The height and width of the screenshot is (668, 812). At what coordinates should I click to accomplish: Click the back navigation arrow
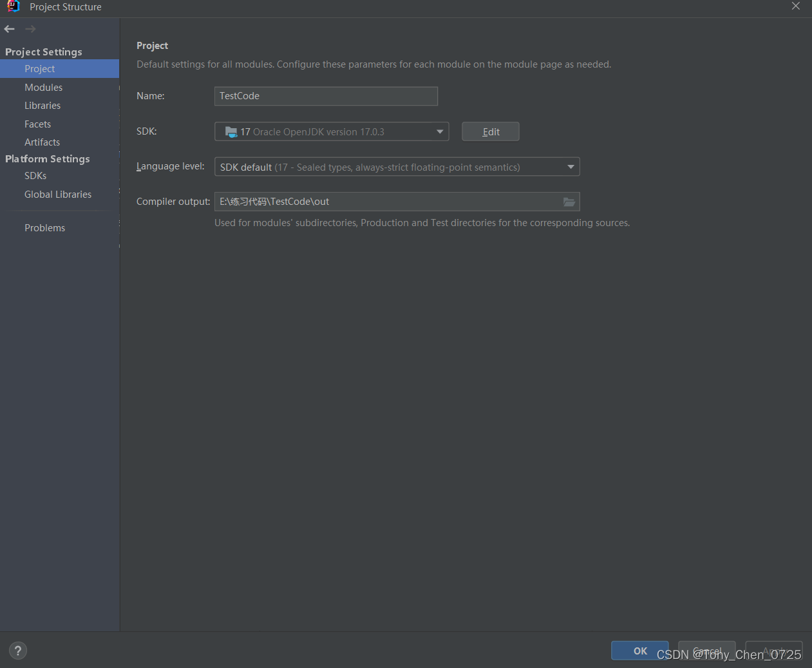click(9, 29)
